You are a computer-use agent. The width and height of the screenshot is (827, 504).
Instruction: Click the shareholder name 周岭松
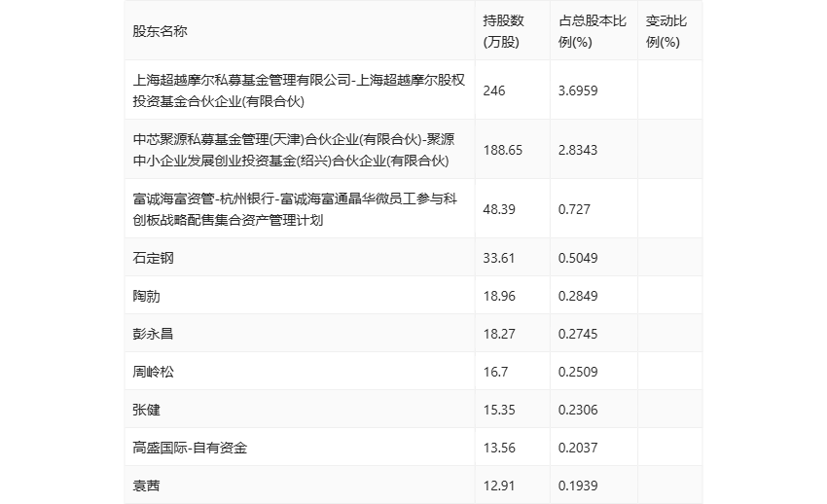[x=153, y=372]
